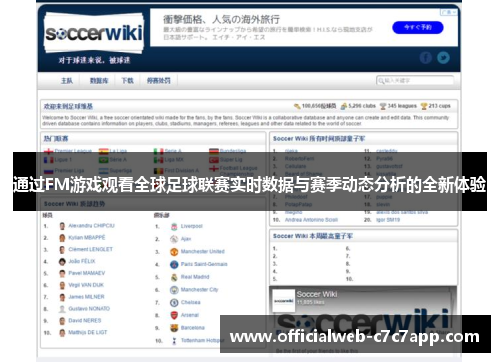Click the Real Madrid crest

tap(174, 277)
